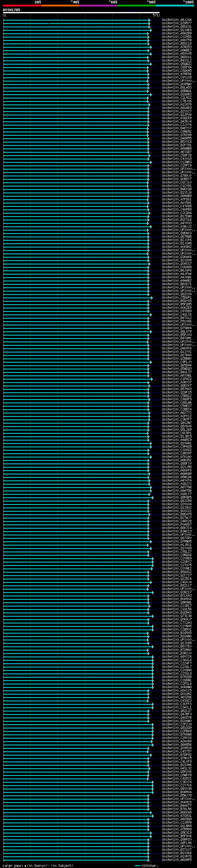
Task: Select hit label UniRef100_B1JUH8
Action: click(x=176, y=243)
